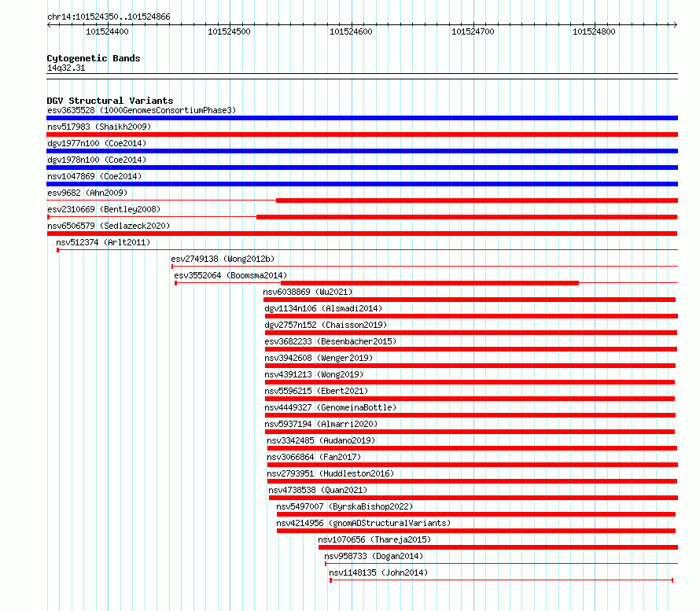Viewport: 700px width, 611px height.
Task: Click nsv5937194 (Almarri2020) label
Action: pyautogui.click(x=321, y=424)
